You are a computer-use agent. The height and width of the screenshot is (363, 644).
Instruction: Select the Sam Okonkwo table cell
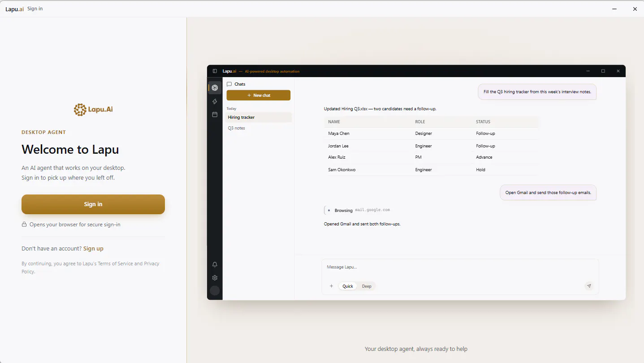tap(341, 170)
